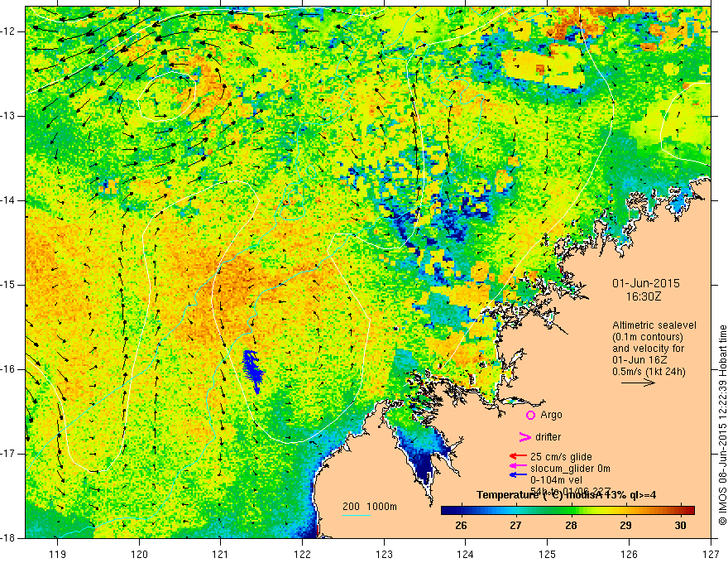The width and height of the screenshot is (728, 563).
Task: Click the color bar tick label '30'
Action: coord(680,526)
